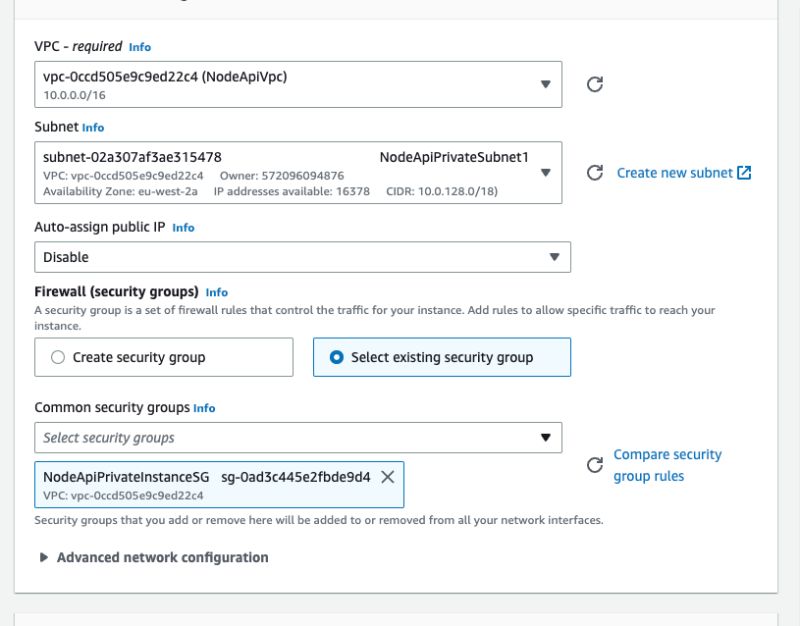The image size is (800, 626).
Task: Refresh the Subnet list
Action: pos(595,172)
